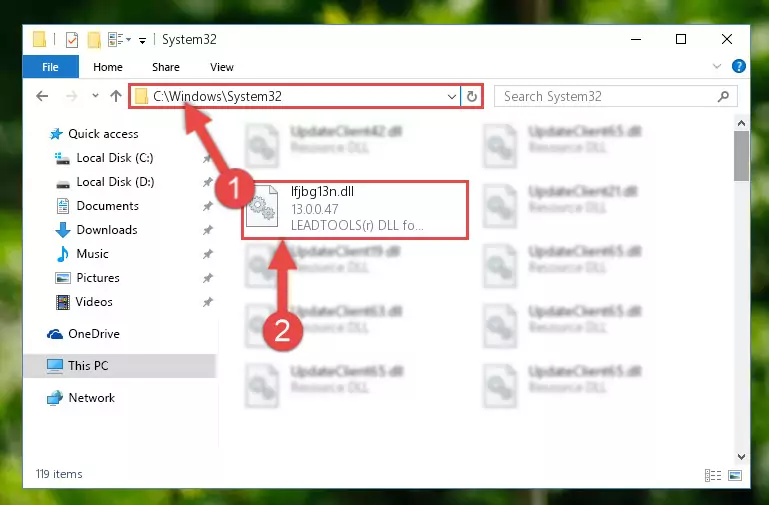
Task: Select the lfjbg13n.dll file name
Action: 322,192
